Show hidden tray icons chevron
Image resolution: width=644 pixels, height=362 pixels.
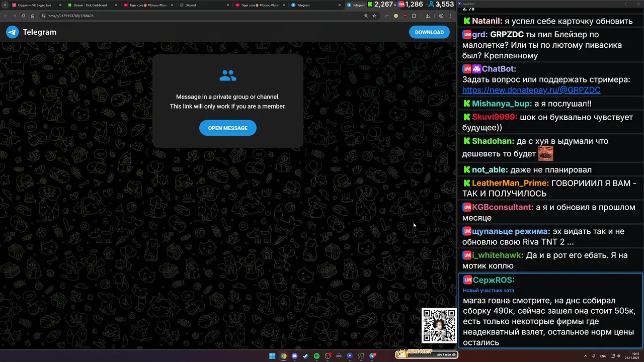click(x=586, y=356)
